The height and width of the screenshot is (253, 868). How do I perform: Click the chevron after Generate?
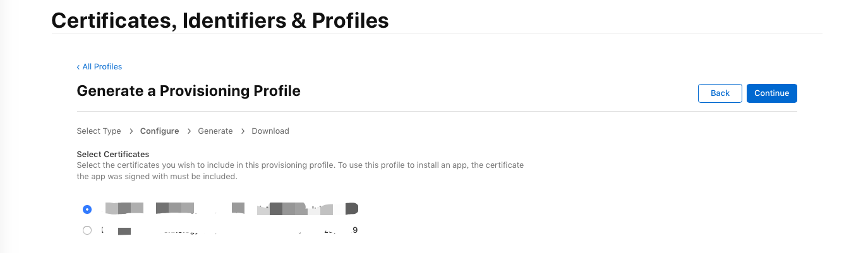click(243, 131)
